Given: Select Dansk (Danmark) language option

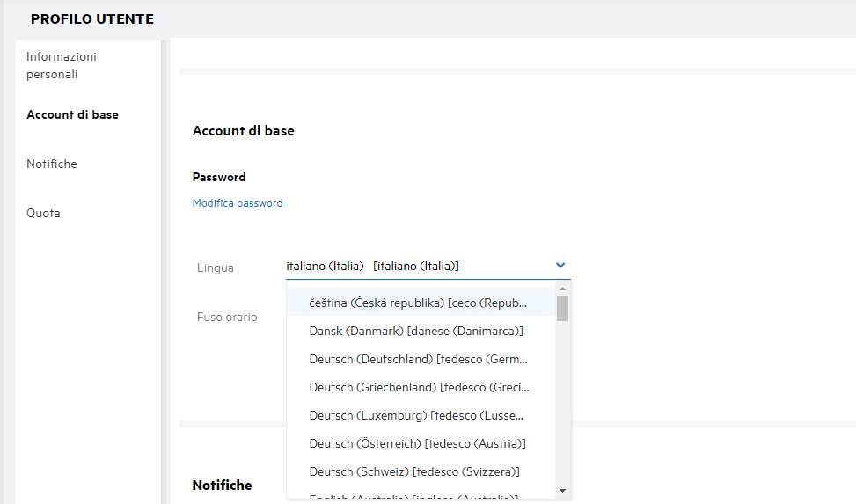Looking at the screenshot, I should (416, 331).
